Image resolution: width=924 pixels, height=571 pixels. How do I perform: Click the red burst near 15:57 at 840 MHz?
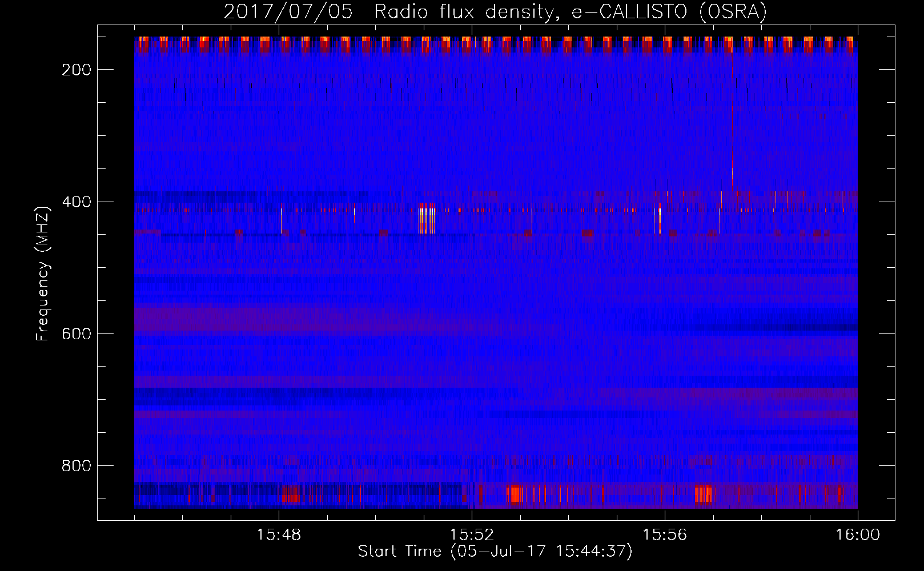pos(705,494)
